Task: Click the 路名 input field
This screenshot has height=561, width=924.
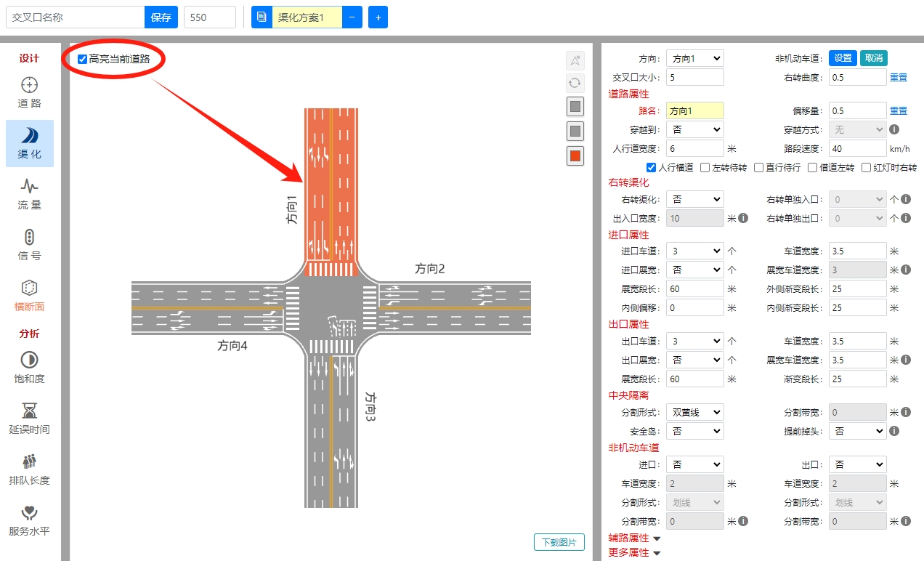Action: coord(694,110)
